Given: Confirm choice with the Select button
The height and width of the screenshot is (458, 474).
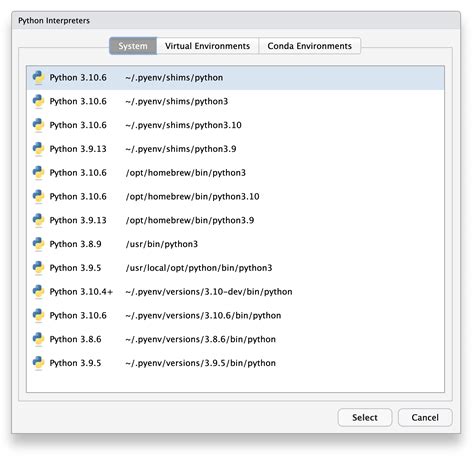Looking at the screenshot, I should (x=365, y=417).
